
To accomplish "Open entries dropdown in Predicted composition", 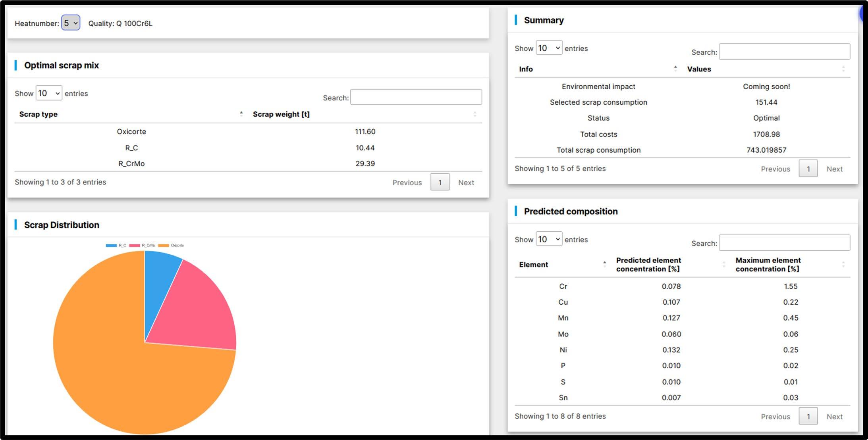I will coord(549,239).
